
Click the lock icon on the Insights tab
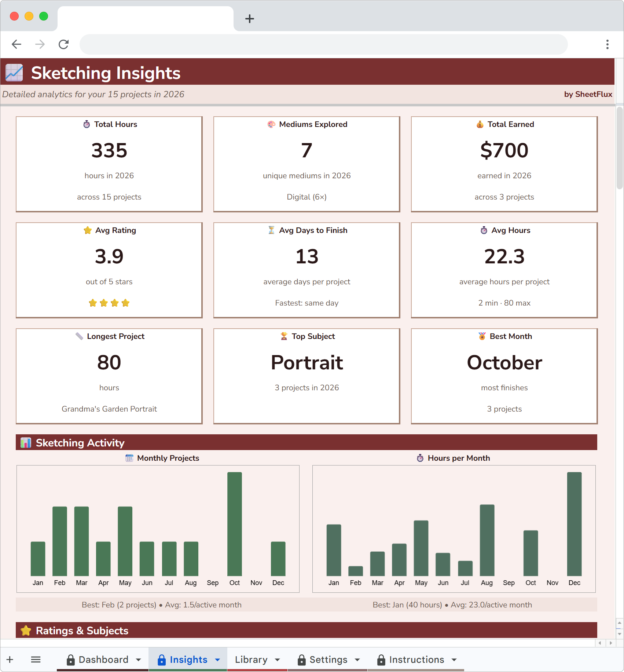click(161, 660)
